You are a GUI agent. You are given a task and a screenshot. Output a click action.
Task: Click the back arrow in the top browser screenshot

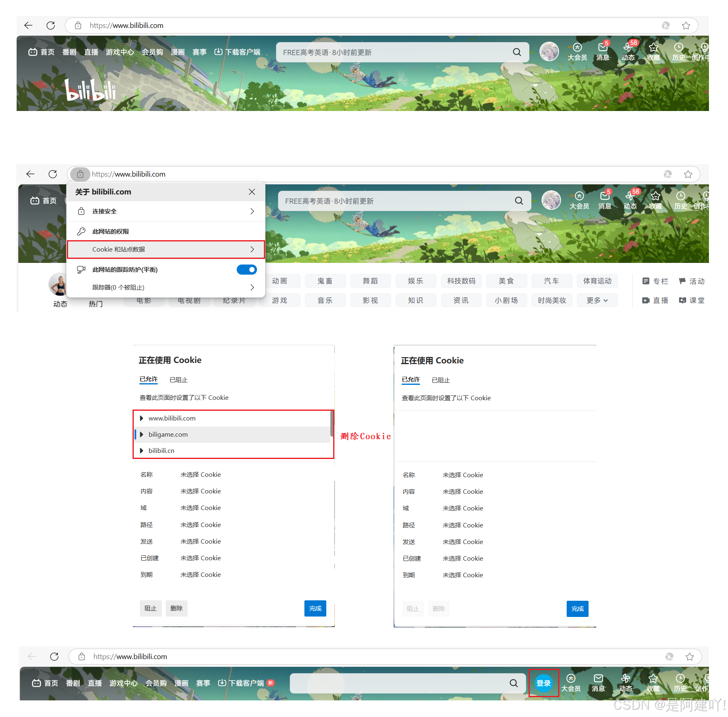coord(28,26)
